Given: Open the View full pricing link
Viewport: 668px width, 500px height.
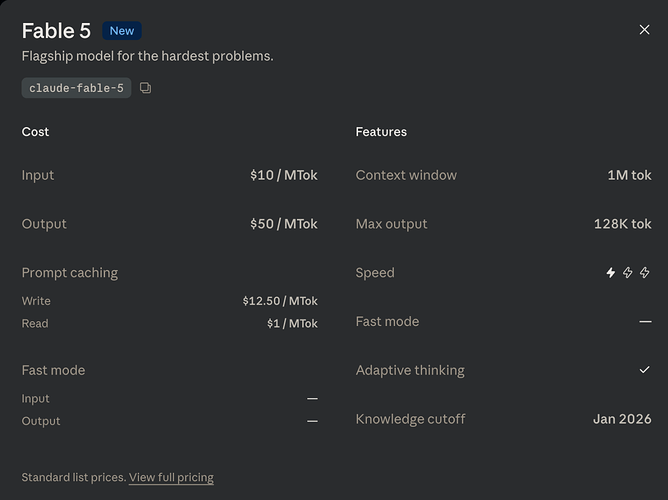Looking at the screenshot, I should pyautogui.click(x=171, y=477).
